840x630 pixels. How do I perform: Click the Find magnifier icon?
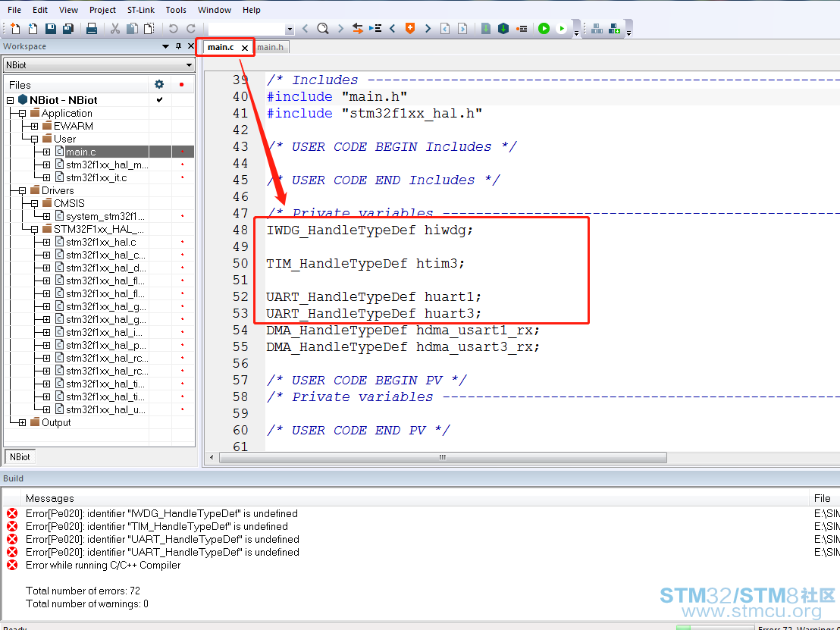[322, 28]
